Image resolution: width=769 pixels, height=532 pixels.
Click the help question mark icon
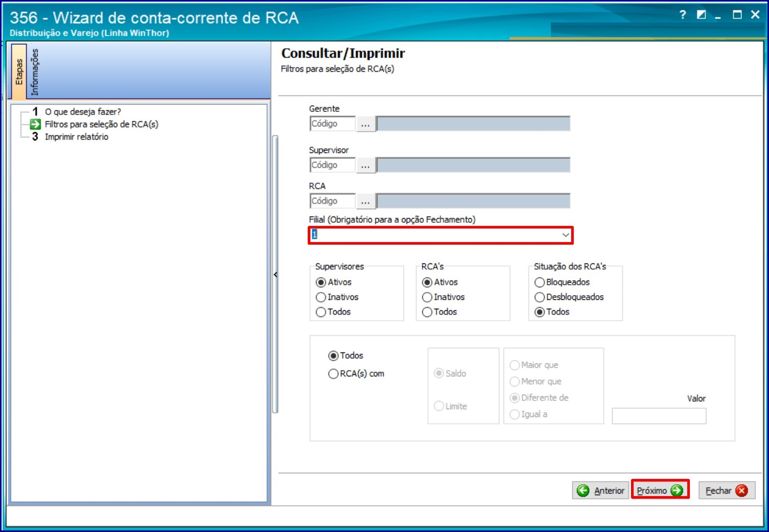click(683, 15)
